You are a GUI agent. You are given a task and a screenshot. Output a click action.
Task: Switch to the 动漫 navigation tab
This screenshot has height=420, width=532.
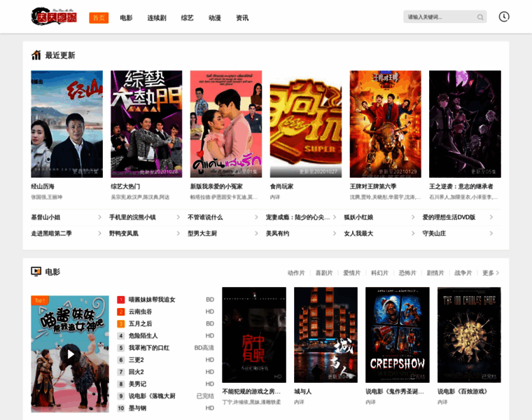(x=215, y=17)
